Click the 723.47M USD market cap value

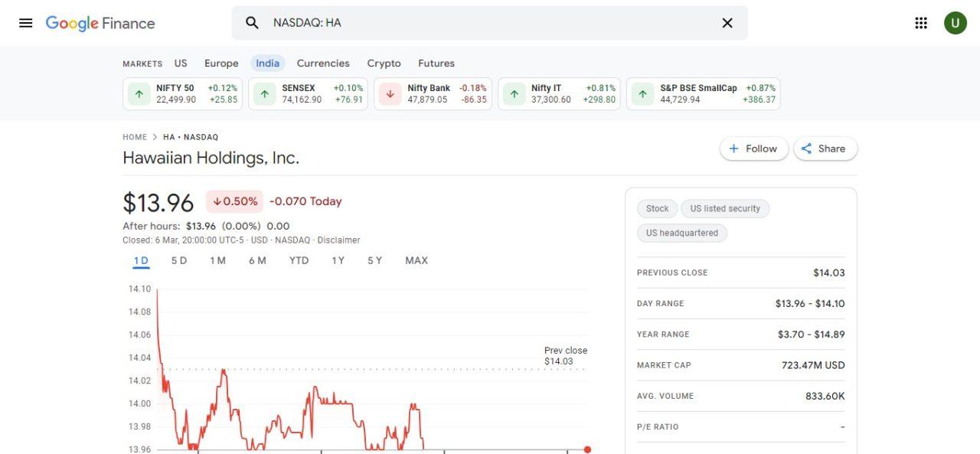point(813,365)
